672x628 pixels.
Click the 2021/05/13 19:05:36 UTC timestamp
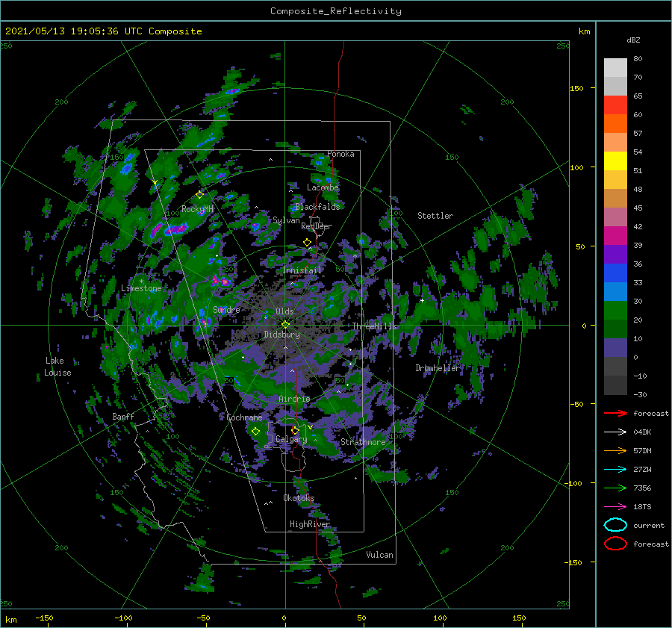[104, 31]
